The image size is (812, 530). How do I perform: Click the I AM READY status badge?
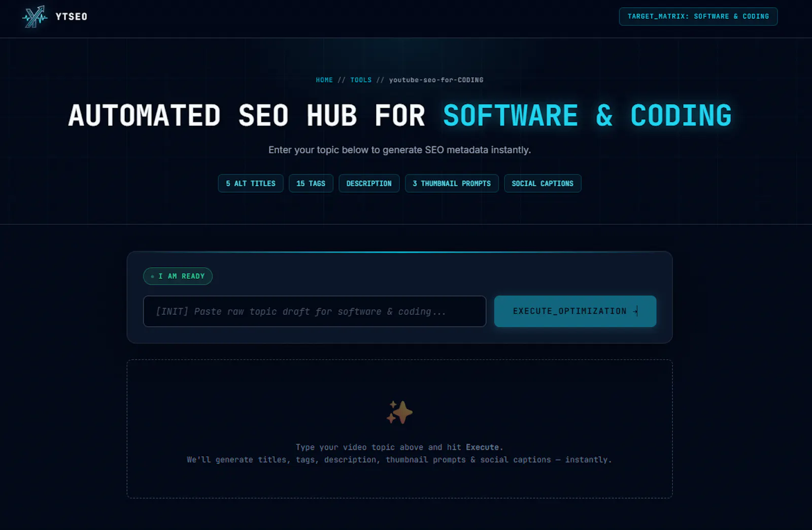pyautogui.click(x=178, y=276)
